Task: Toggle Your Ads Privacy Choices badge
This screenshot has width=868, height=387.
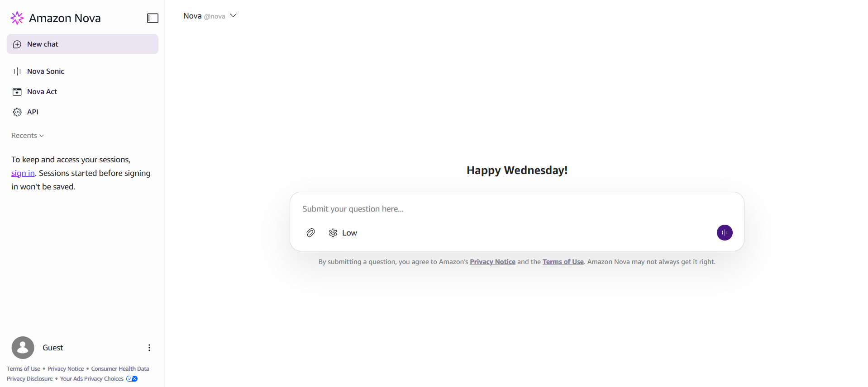Action: click(132, 379)
